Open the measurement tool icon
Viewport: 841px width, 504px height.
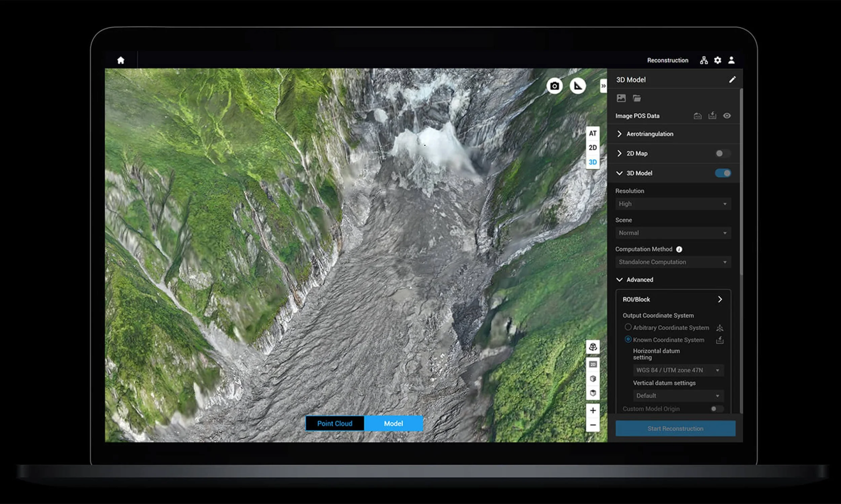click(578, 86)
